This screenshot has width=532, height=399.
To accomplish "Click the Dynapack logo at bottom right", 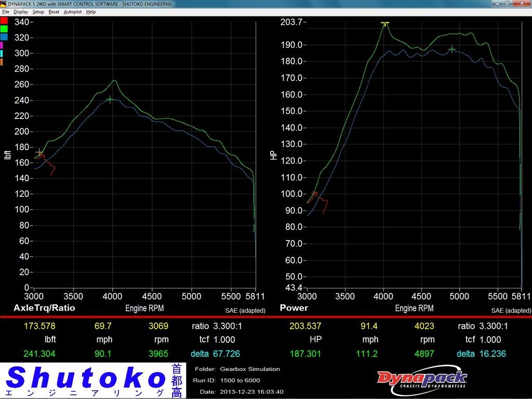I will pyautogui.click(x=421, y=379).
